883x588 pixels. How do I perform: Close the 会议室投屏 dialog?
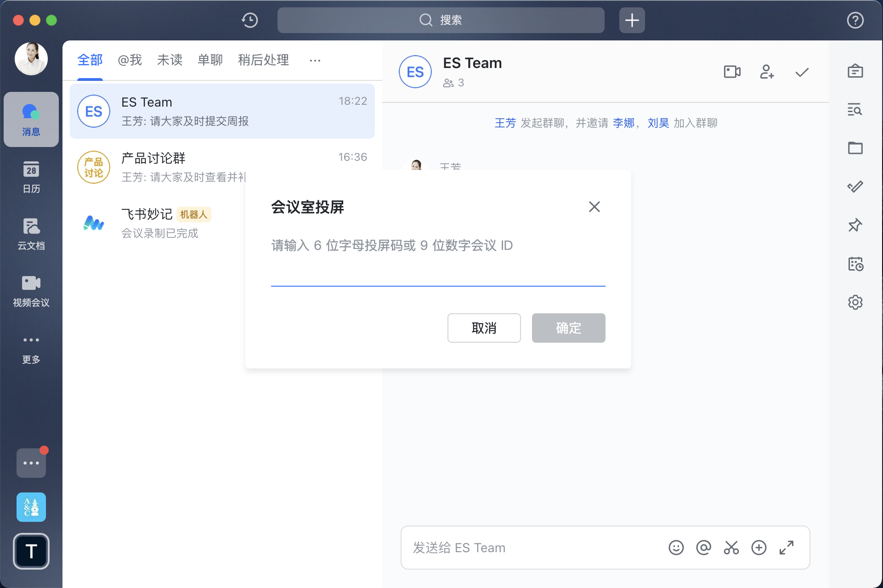[x=594, y=207]
